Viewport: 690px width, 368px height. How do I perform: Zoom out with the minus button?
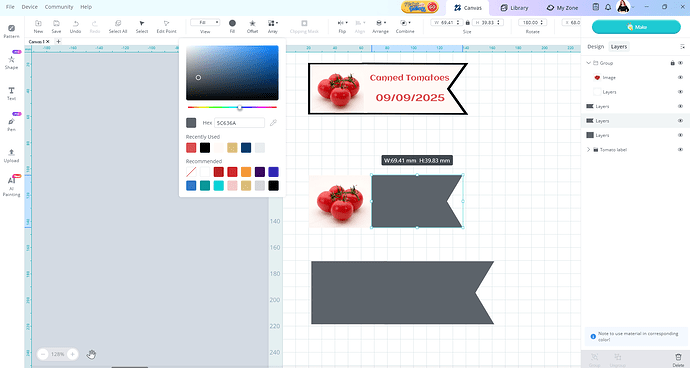[43, 354]
